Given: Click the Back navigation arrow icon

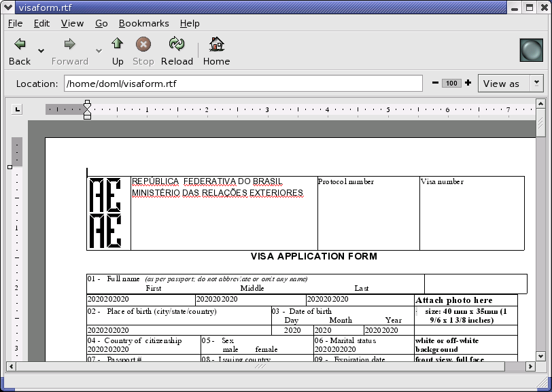Looking at the screenshot, I should (x=20, y=45).
